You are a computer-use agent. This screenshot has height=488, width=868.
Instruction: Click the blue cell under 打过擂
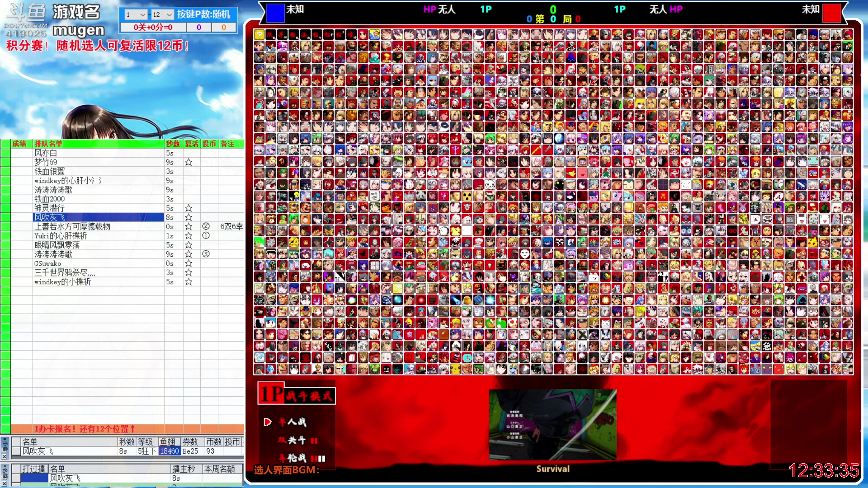tap(34, 478)
